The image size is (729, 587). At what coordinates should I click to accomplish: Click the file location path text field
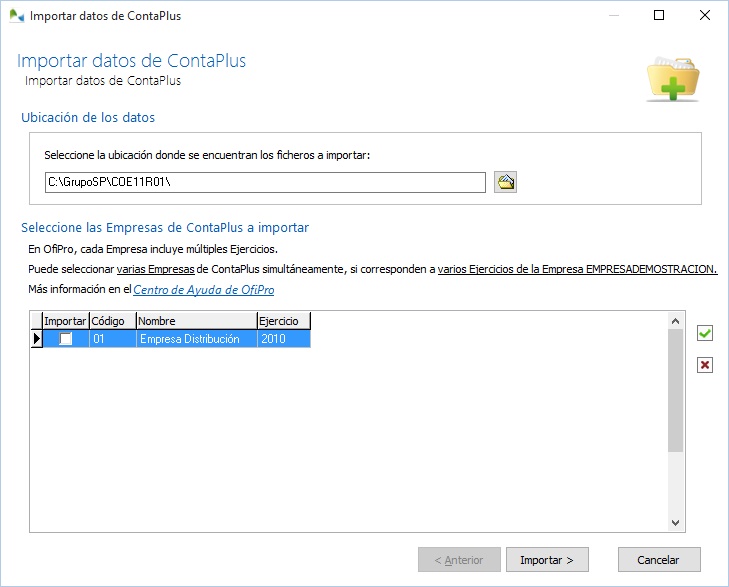[264, 182]
